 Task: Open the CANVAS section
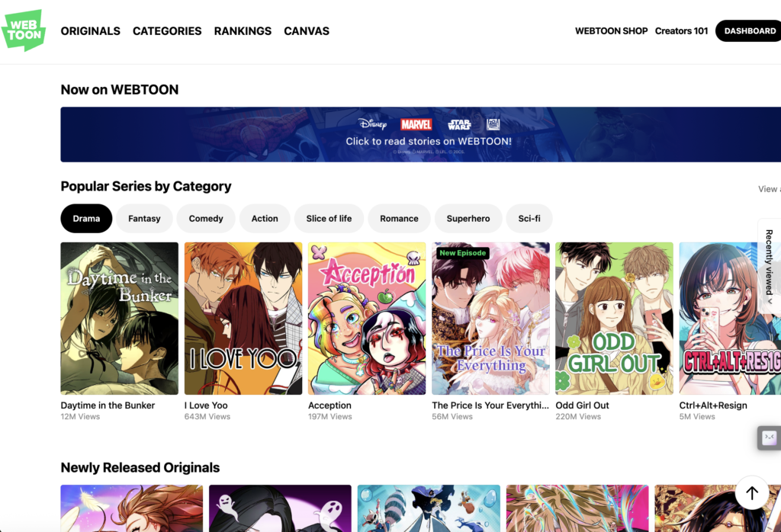pyautogui.click(x=307, y=30)
